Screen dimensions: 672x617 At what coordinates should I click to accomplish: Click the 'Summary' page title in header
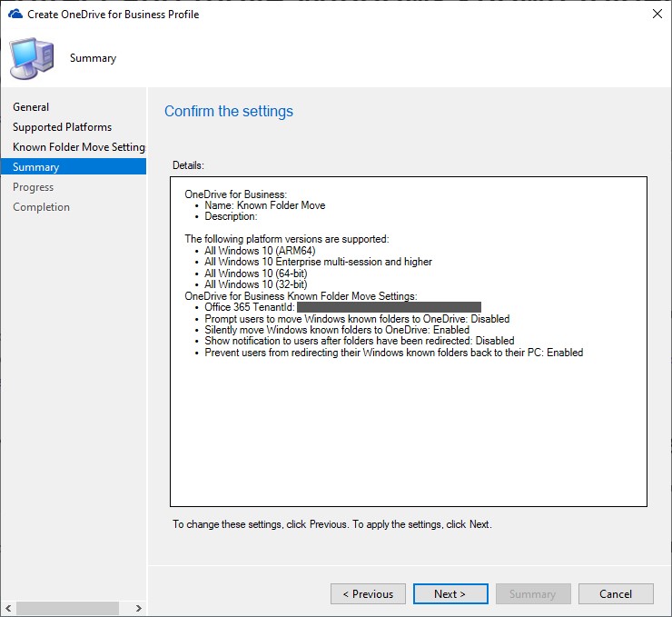click(x=93, y=58)
